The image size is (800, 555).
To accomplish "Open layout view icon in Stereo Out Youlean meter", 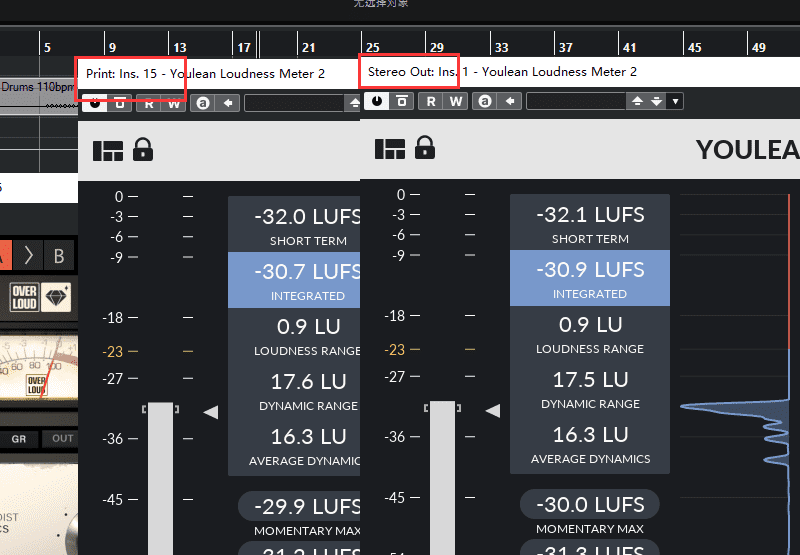I will point(390,149).
